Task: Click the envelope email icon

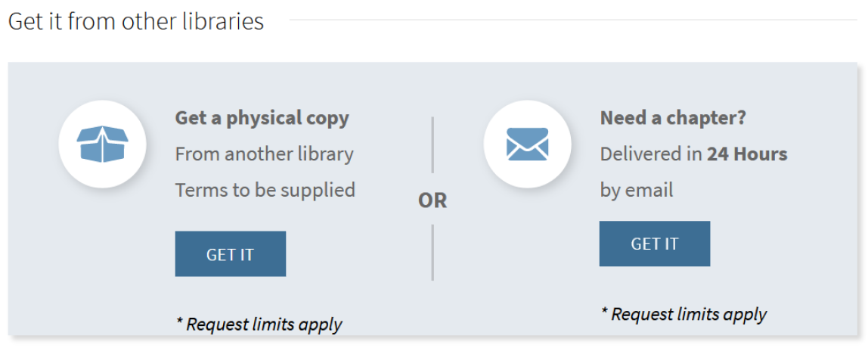Action: click(x=527, y=144)
